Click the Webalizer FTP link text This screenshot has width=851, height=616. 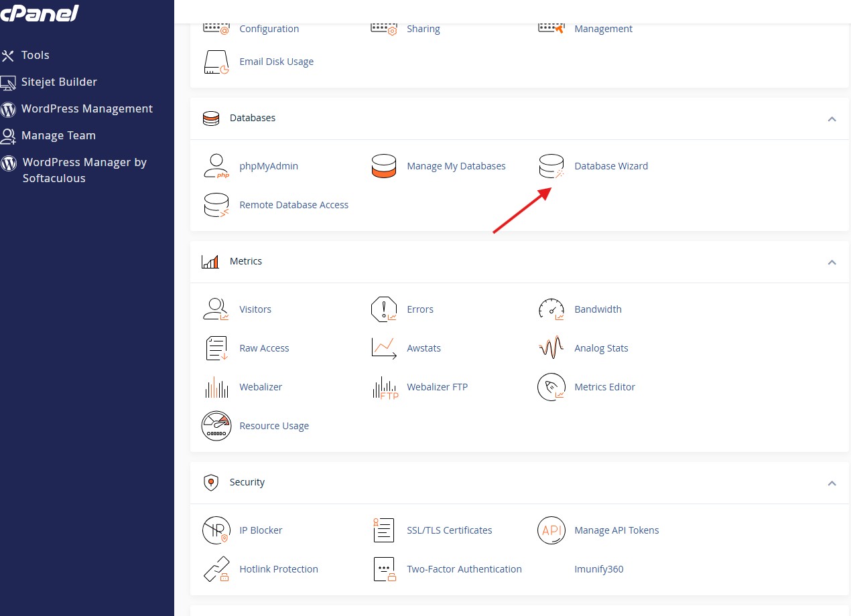(x=438, y=387)
